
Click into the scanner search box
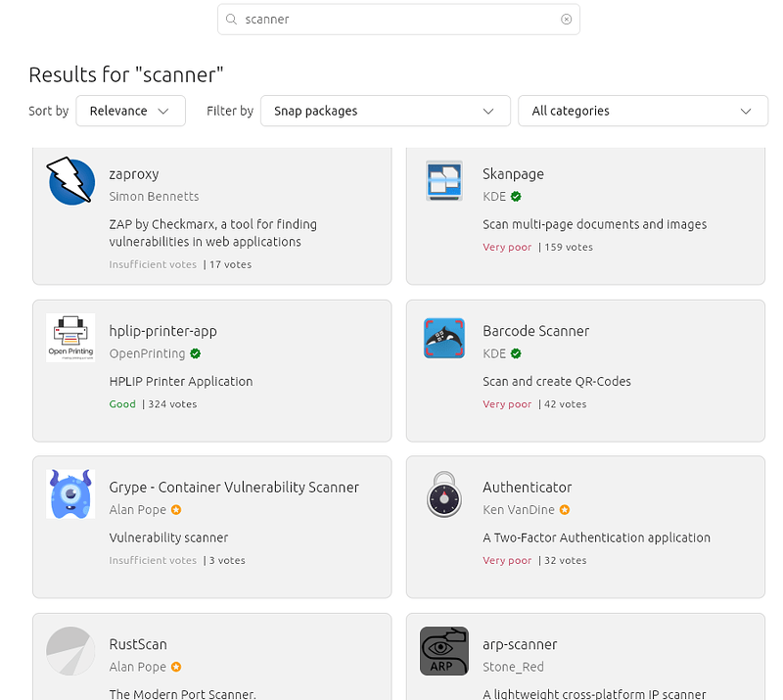pos(391,20)
